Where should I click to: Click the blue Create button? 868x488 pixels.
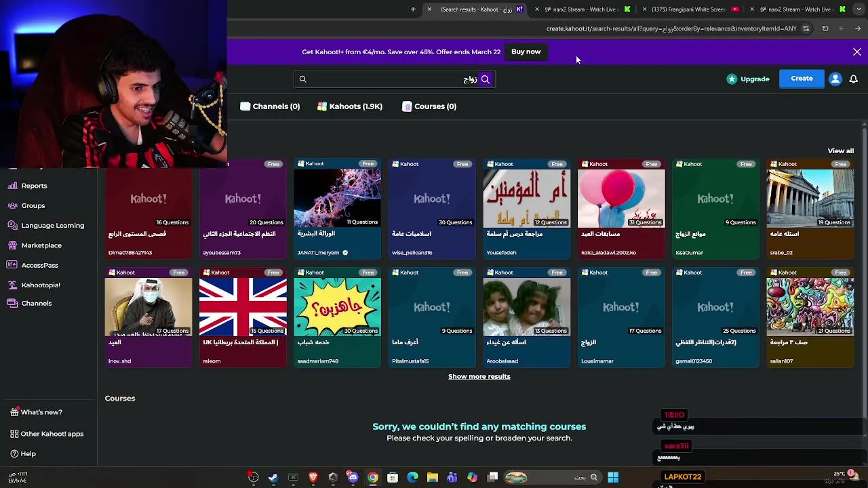tap(802, 79)
